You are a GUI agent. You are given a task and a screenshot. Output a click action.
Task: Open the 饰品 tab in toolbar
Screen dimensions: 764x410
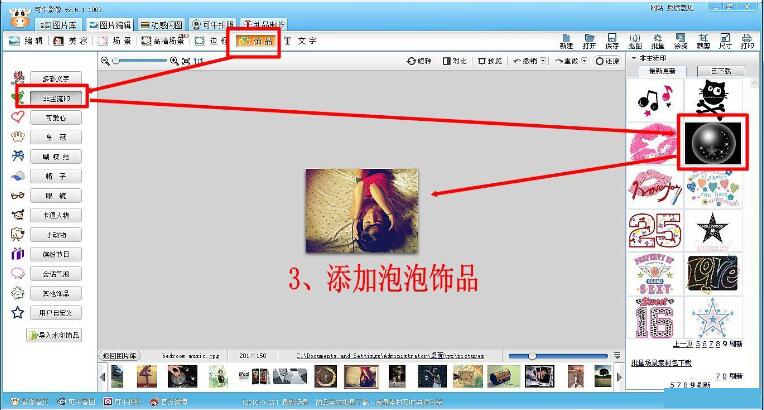(x=254, y=41)
